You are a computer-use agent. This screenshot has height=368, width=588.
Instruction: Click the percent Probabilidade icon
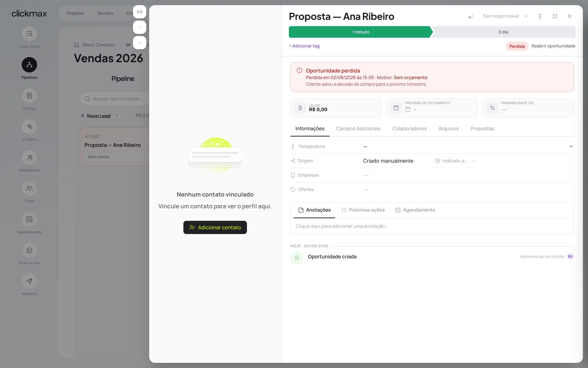pyautogui.click(x=492, y=108)
